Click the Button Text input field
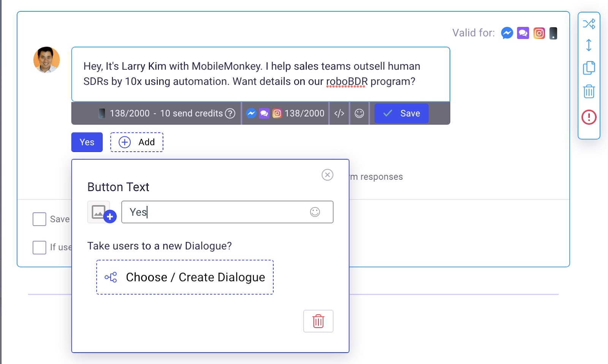This screenshot has height=364, width=608. pyautogui.click(x=227, y=212)
